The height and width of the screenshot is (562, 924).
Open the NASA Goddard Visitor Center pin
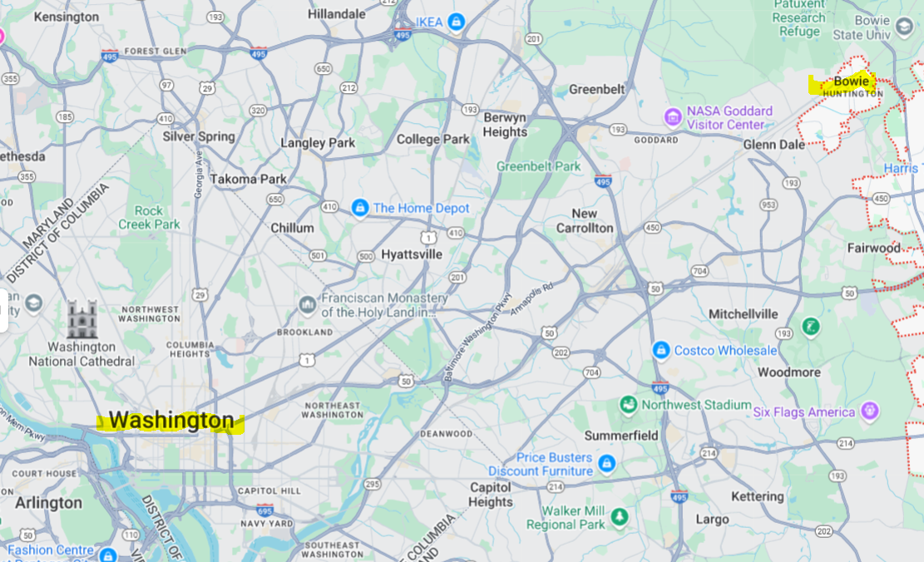tap(672, 117)
